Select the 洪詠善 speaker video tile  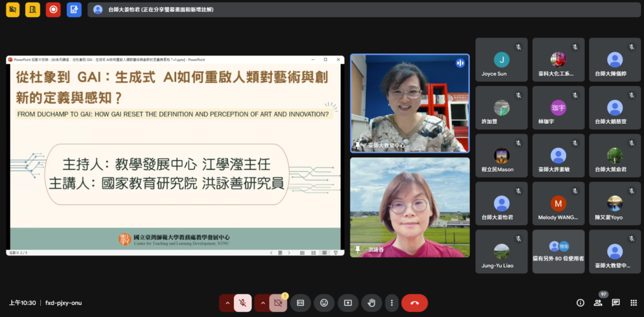[409, 207]
